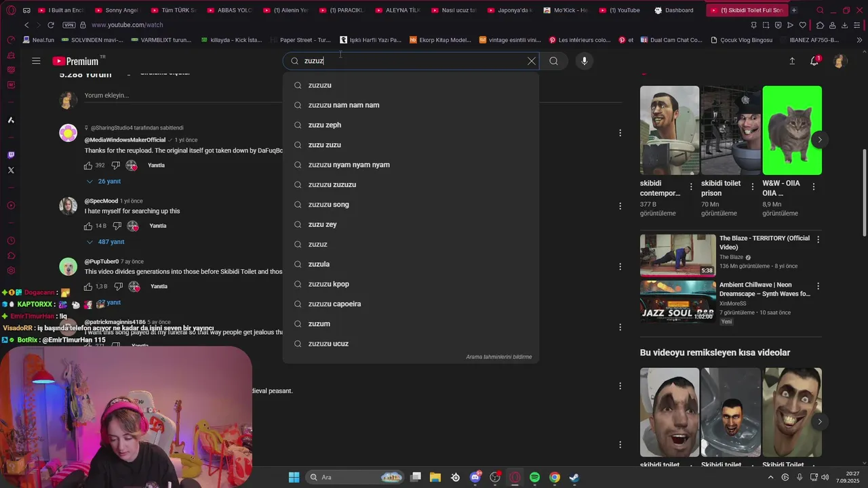The height and width of the screenshot is (488, 868).
Task: Open the "Neal.fun" bookmark
Action: point(39,40)
